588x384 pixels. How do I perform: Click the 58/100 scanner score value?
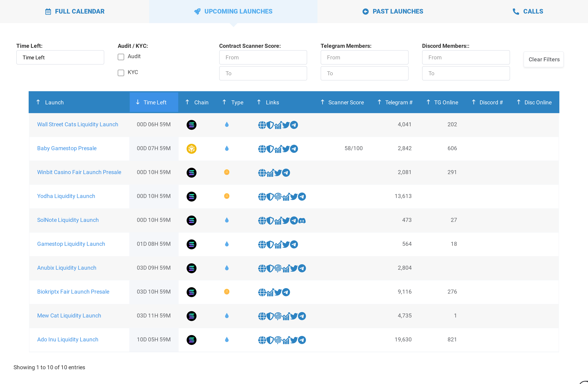point(353,148)
